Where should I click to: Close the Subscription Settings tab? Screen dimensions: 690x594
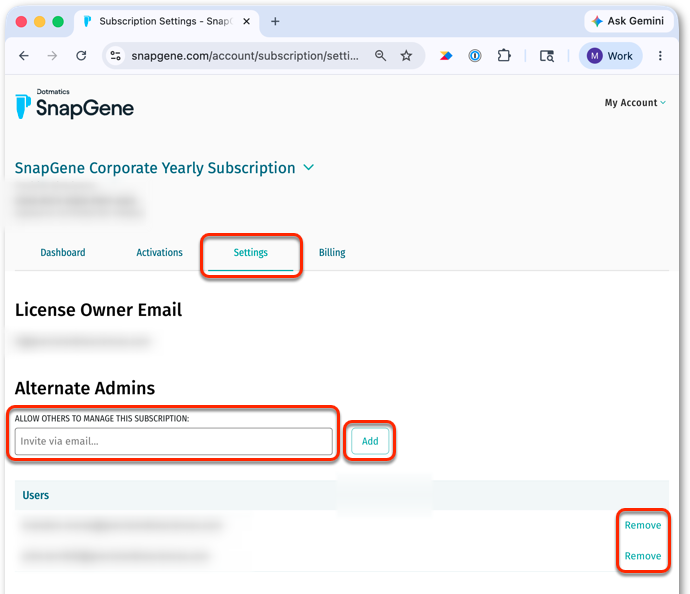(246, 21)
